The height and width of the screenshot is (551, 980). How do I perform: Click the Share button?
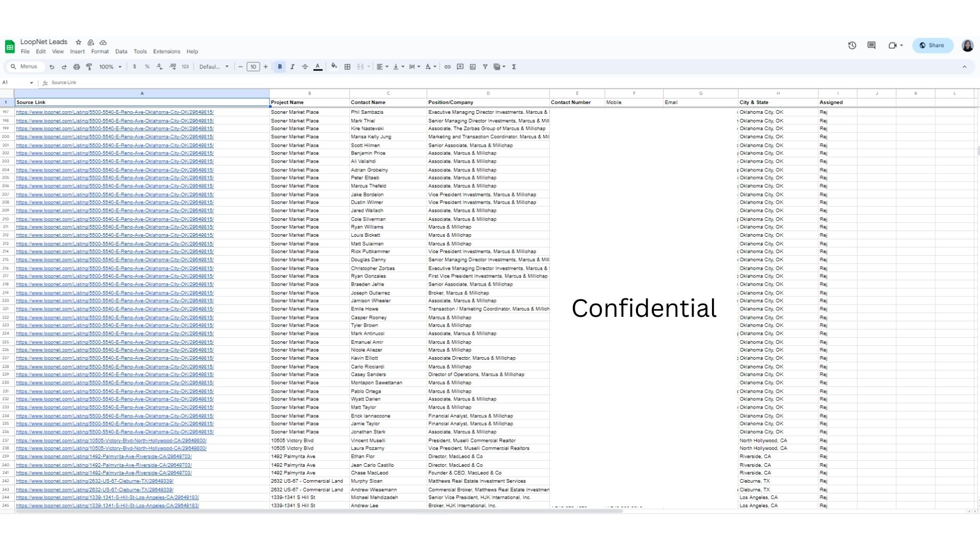(933, 45)
